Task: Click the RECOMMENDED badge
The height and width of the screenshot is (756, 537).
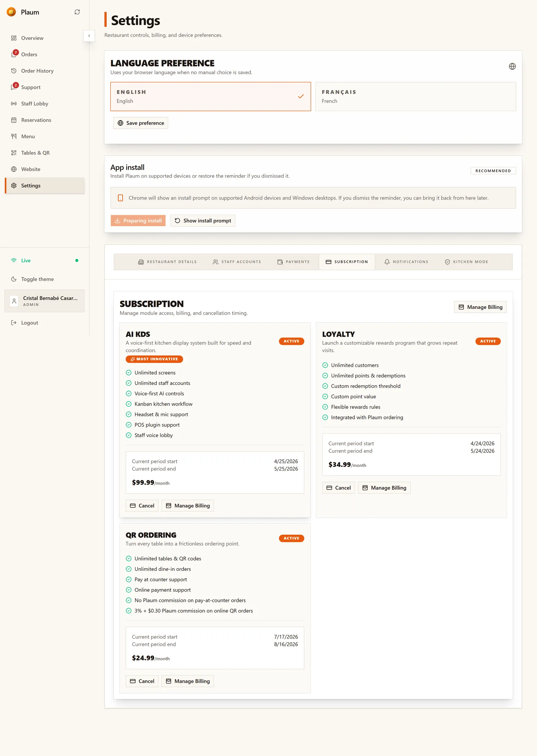Action: [493, 171]
